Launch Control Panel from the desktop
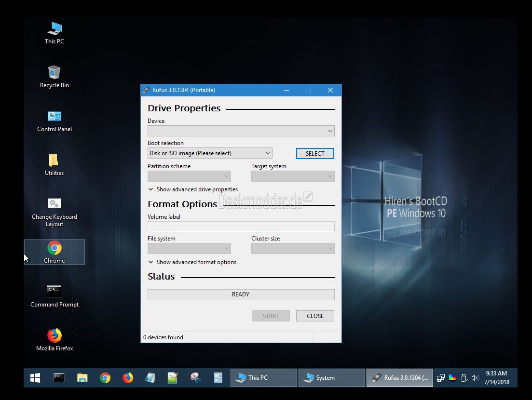 55,121
